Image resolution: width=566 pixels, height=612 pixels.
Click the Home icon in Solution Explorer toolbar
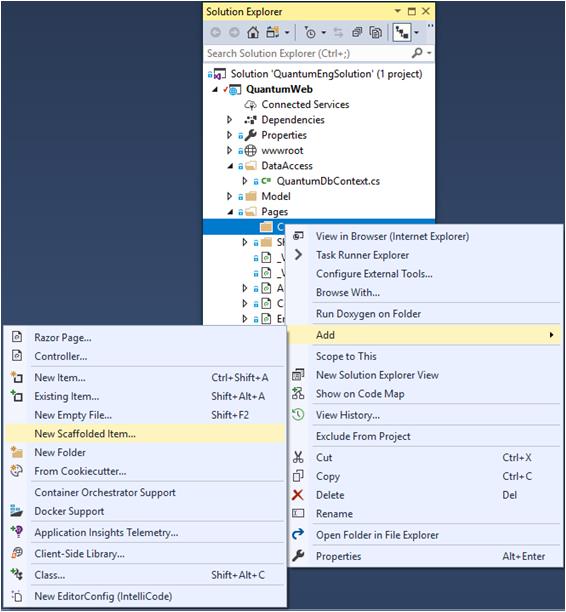click(253, 32)
